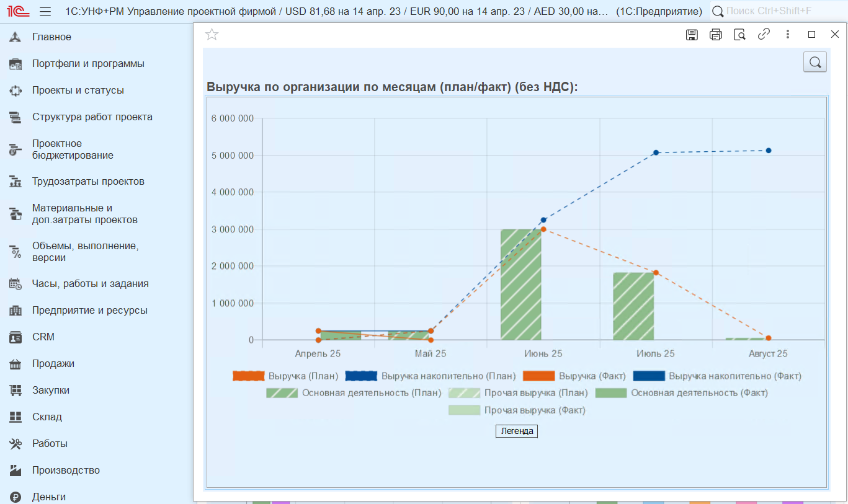
Task: Open the hamburger main menu icon
Action: [45, 11]
